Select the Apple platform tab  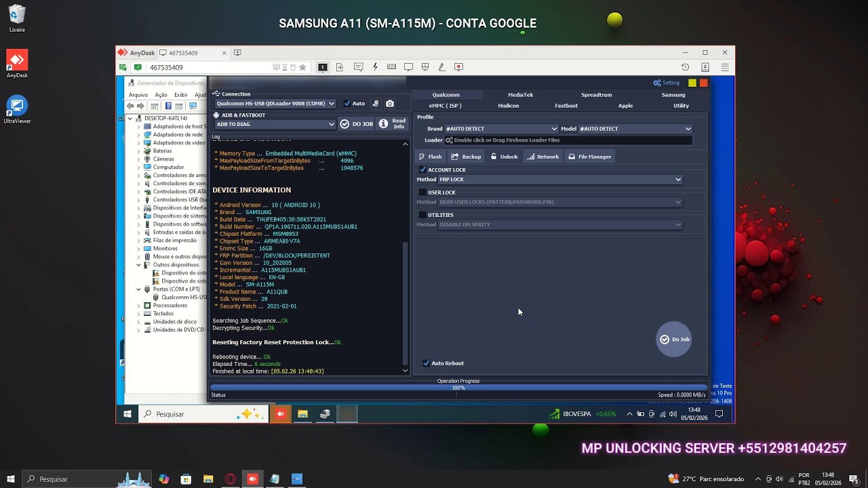click(625, 106)
